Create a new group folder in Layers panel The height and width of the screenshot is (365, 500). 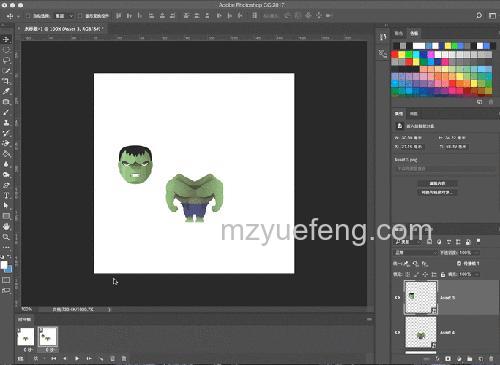[x=470, y=359]
